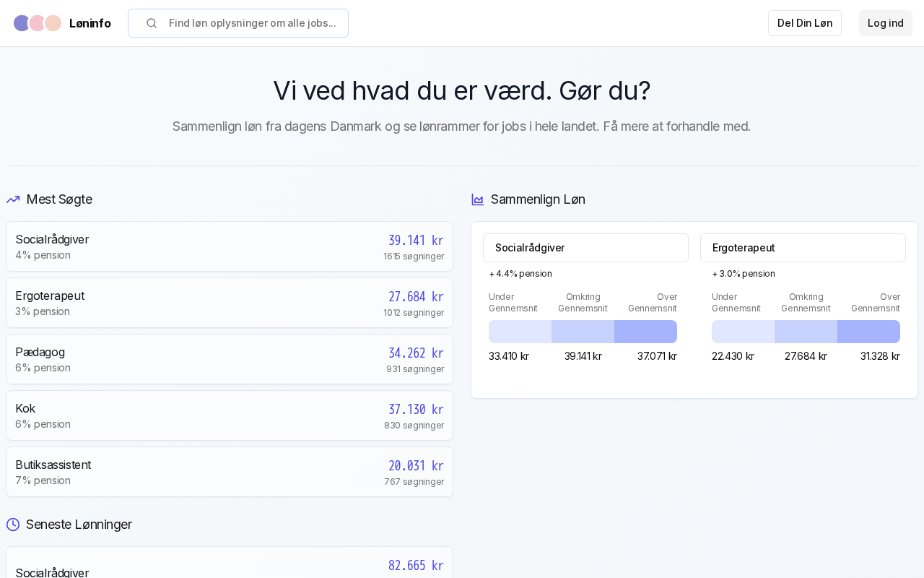Click the clock icon beside Seneste Lønninger
The height and width of the screenshot is (578, 924).
[x=13, y=525]
